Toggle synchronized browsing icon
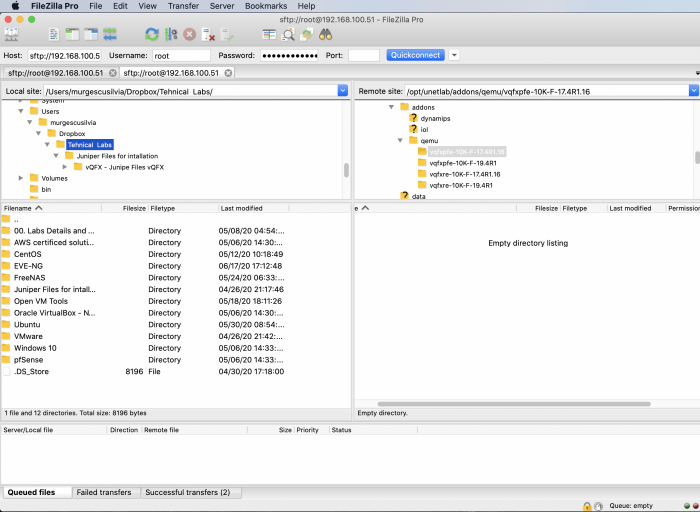 307,34
